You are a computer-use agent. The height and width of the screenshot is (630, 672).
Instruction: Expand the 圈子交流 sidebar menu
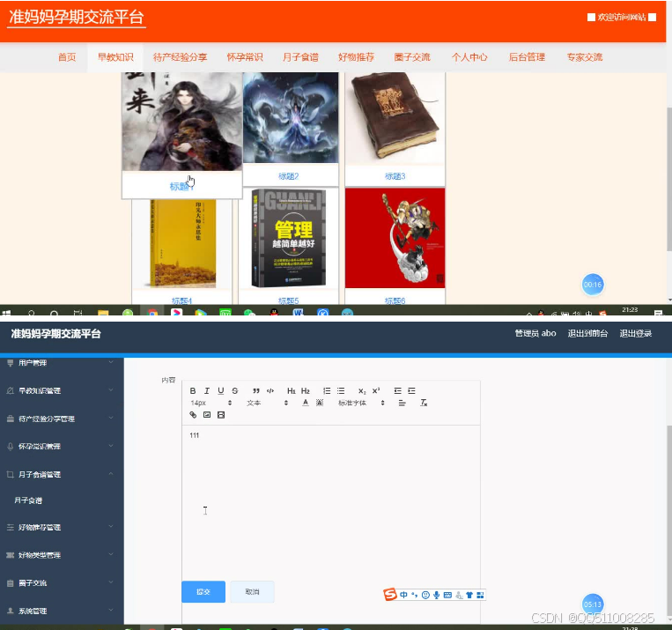coord(62,582)
